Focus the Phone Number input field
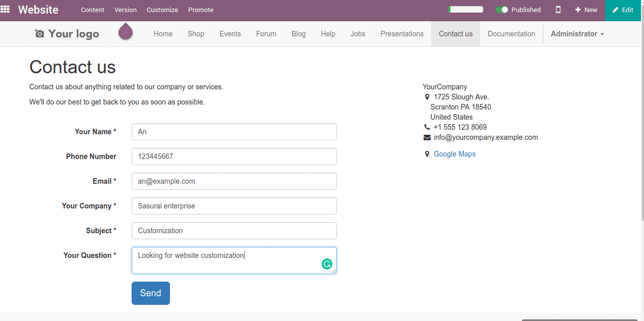 tap(234, 156)
